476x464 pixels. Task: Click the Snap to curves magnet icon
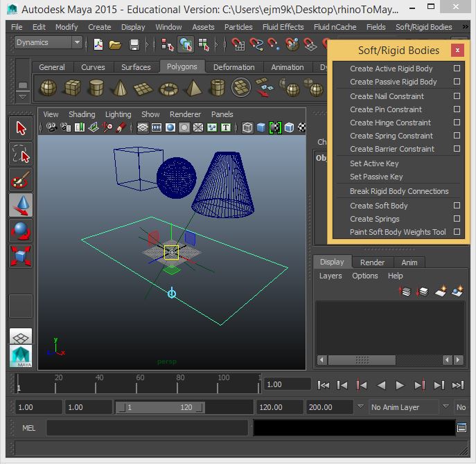pos(256,44)
